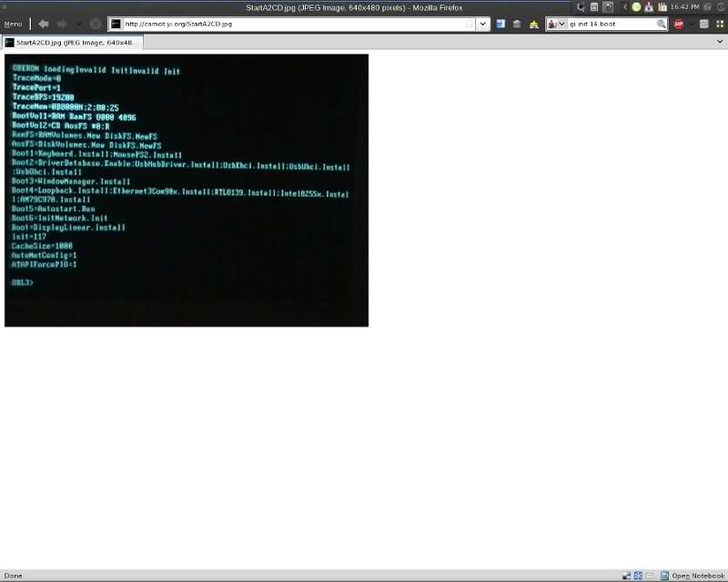Image resolution: width=728 pixels, height=582 pixels.
Task: Click the green circular tray icon
Action: pos(636,7)
